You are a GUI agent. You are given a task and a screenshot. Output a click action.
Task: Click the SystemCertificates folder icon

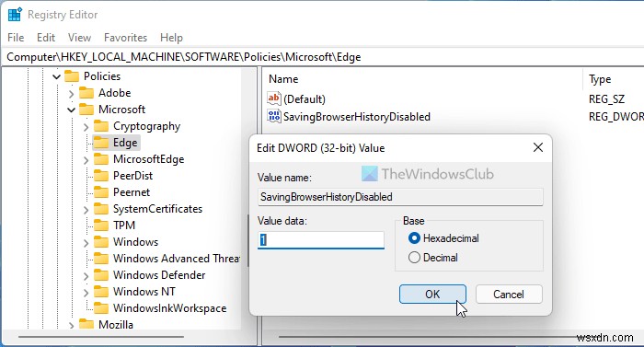[101, 208]
